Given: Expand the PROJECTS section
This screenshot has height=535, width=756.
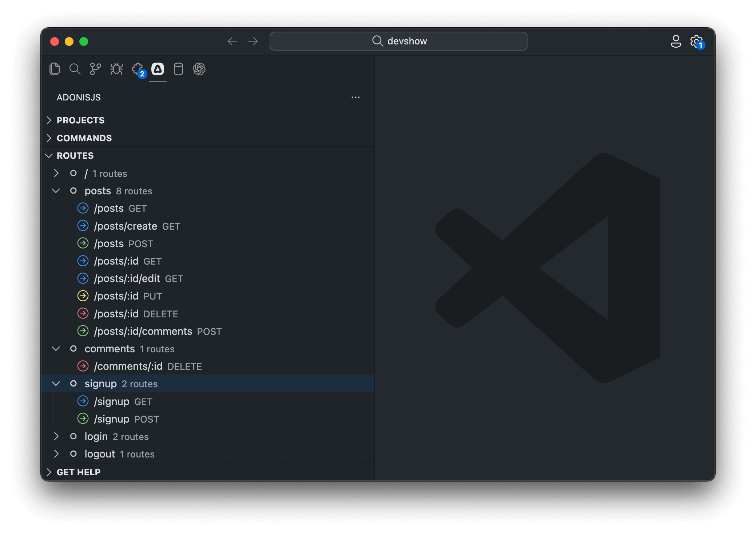Looking at the screenshot, I should (x=80, y=120).
